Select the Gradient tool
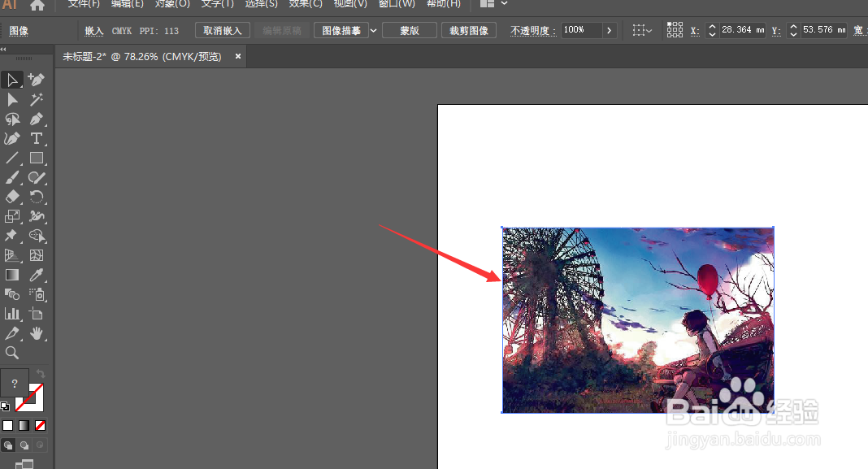The height and width of the screenshot is (469, 868). click(x=12, y=276)
